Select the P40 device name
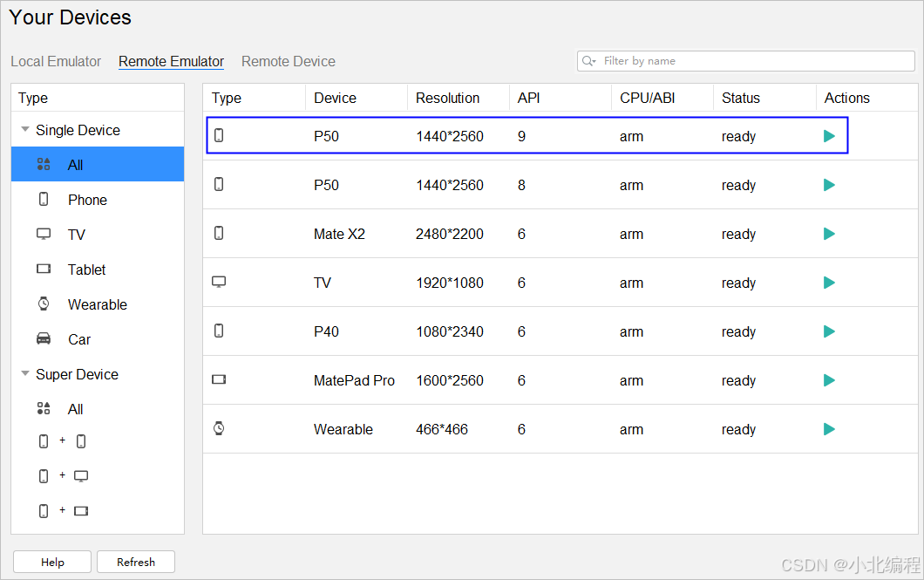Image resolution: width=924 pixels, height=580 pixels. coord(326,331)
